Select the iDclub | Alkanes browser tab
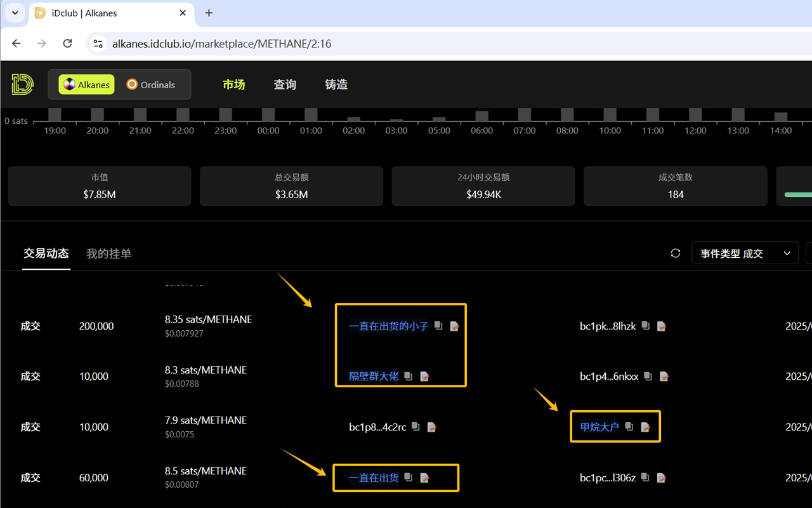 tap(111, 13)
